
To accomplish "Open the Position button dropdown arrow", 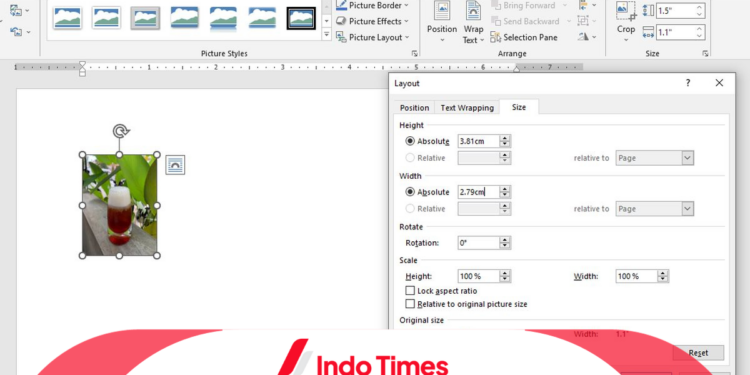I will (441, 40).
